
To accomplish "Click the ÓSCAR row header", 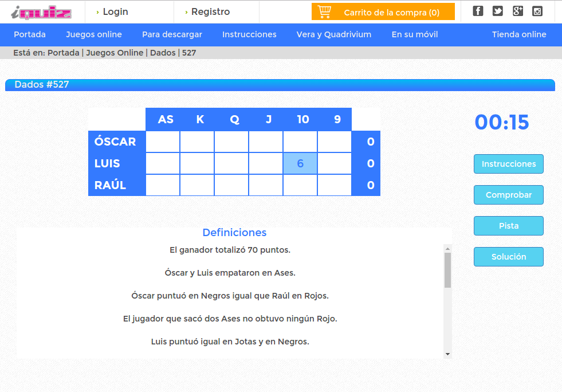I will pyautogui.click(x=117, y=142).
